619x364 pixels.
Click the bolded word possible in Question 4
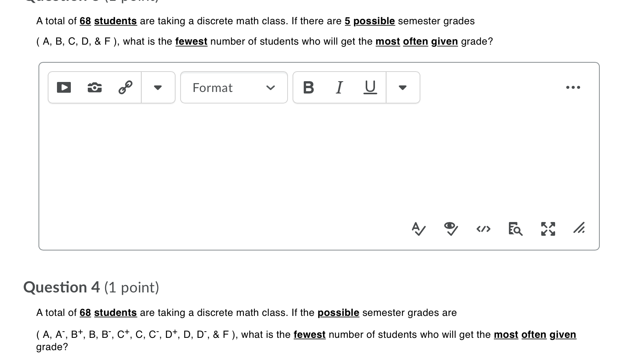click(338, 312)
